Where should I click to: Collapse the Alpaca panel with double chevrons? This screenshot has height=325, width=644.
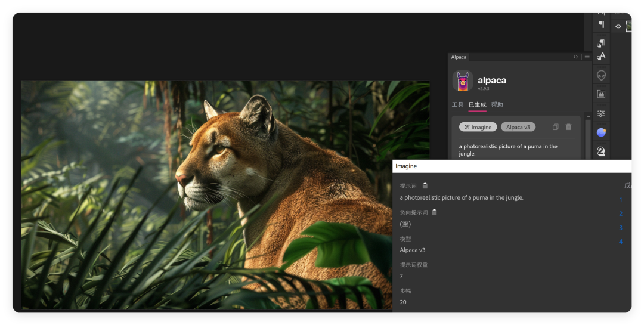coord(575,57)
